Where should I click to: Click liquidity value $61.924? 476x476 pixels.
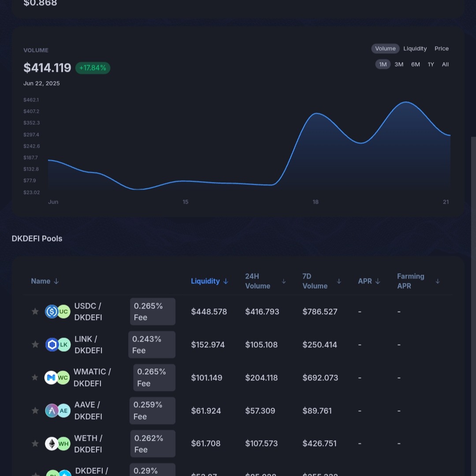(205, 410)
